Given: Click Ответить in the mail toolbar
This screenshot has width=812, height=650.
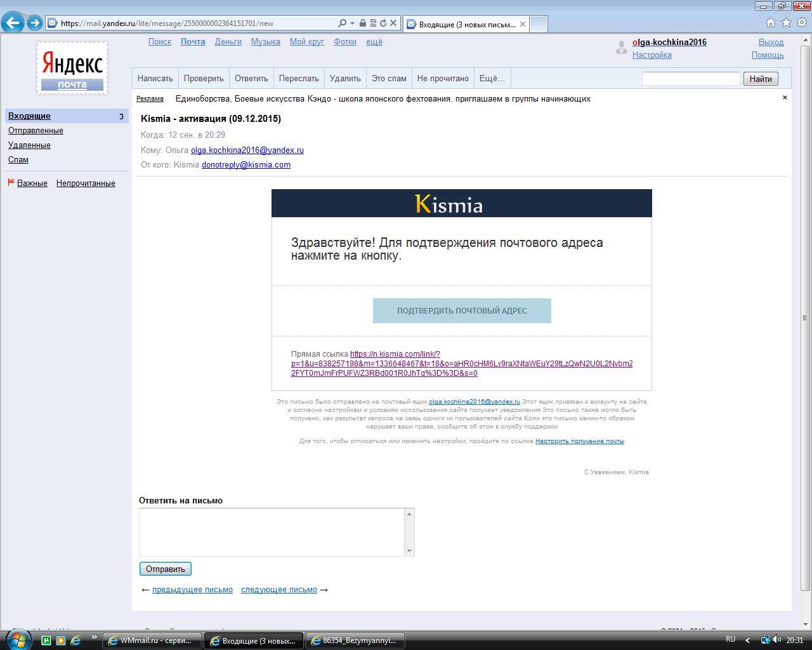Looking at the screenshot, I should coord(251,78).
